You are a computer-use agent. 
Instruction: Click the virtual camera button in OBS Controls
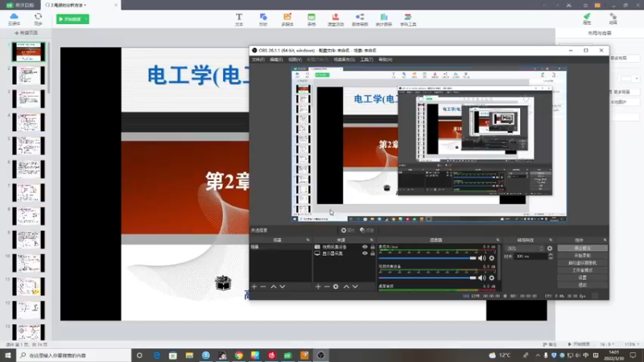pyautogui.click(x=582, y=263)
